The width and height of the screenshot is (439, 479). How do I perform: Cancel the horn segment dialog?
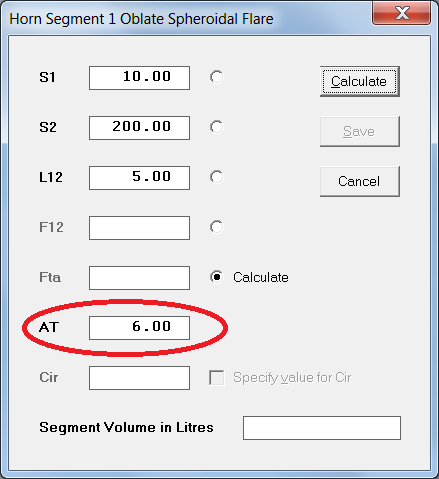(360, 181)
